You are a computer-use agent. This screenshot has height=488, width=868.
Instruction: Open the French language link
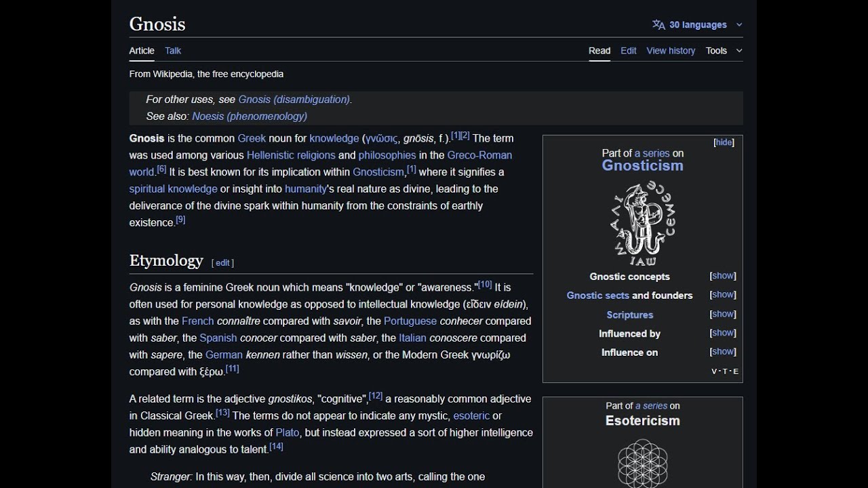coord(197,321)
